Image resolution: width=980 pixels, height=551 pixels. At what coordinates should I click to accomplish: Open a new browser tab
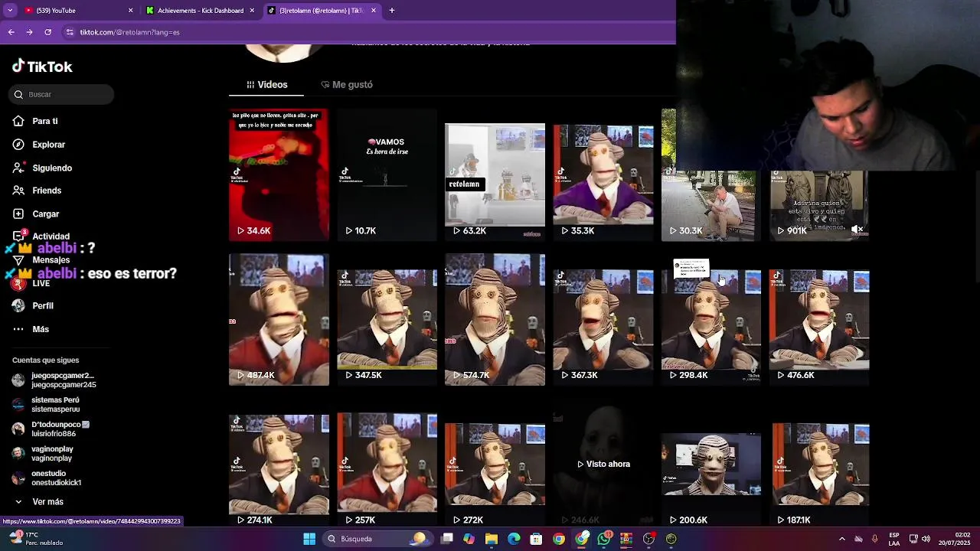click(391, 11)
